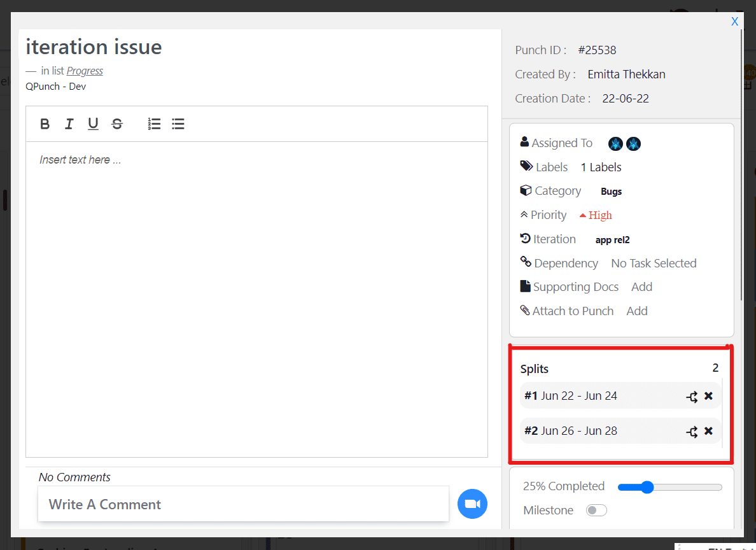Change the Bugs category
This screenshot has height=550, width=756.
pos(611,191)
